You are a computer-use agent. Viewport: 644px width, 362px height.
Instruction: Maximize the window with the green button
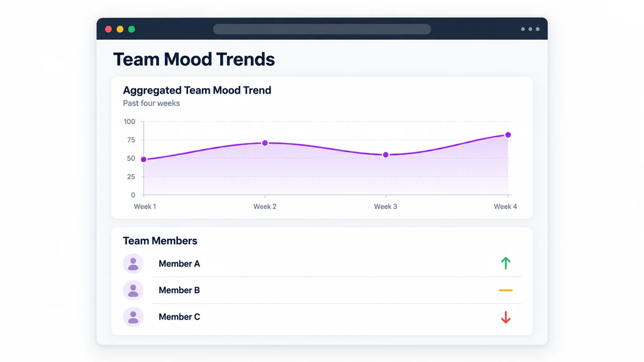click(131, 29)
